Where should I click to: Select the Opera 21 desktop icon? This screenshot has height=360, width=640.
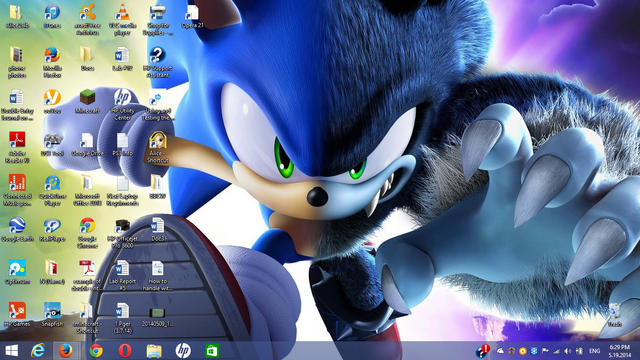point(192,16)
